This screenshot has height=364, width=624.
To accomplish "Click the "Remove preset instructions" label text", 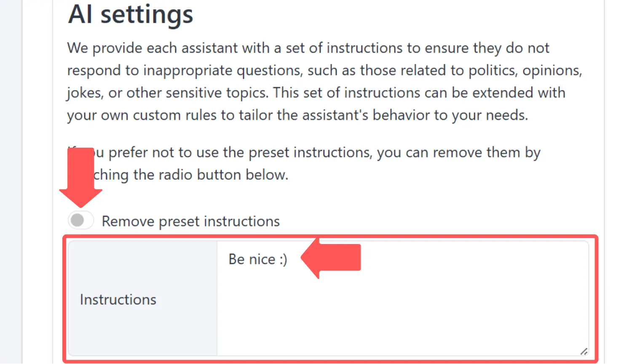I will point(190,221).
